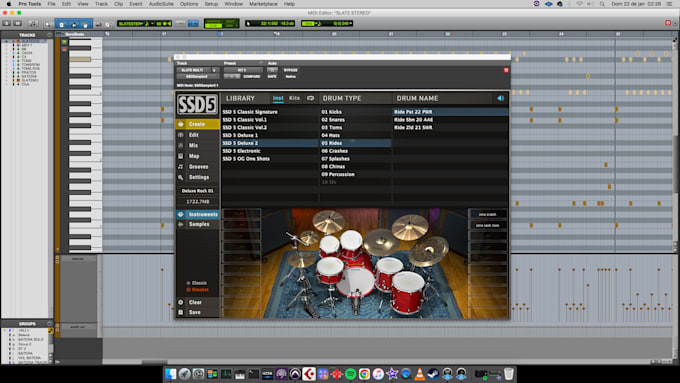Click the link icon next to Kits tab
680x383 pixels.
[x=311, y=98]
